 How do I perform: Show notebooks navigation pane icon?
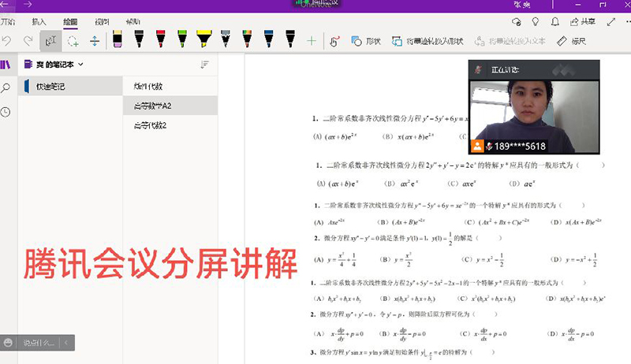click(6, 65)
